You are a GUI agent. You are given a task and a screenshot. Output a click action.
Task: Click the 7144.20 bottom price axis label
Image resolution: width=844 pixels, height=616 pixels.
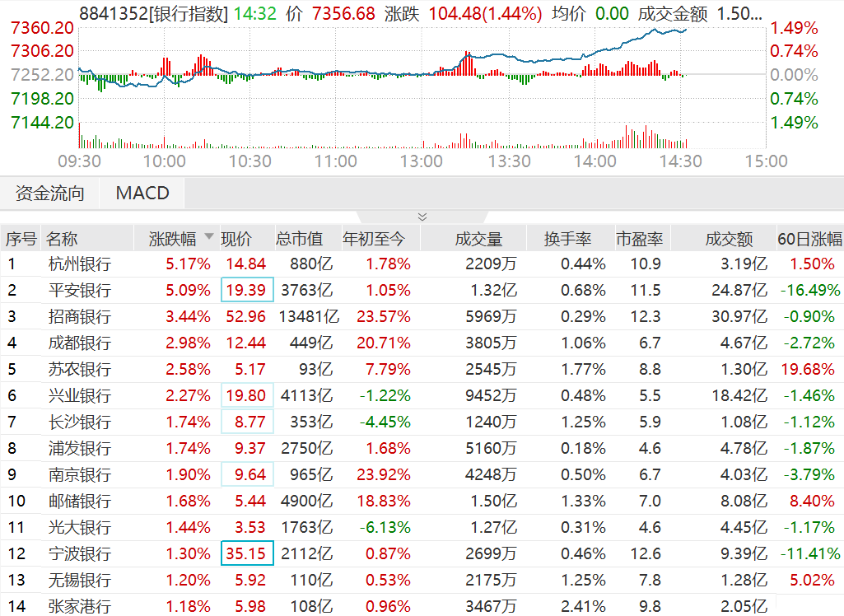click(42, 122)
